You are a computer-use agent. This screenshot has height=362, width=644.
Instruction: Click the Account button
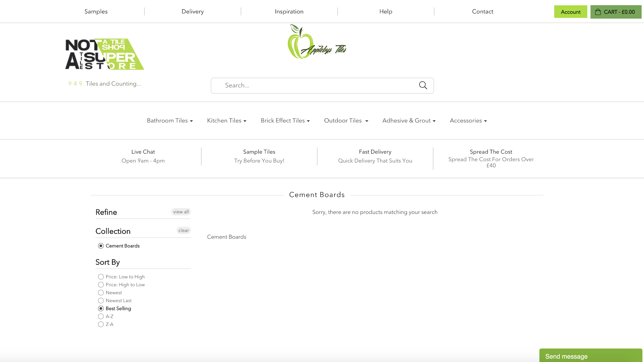[571, 12]
